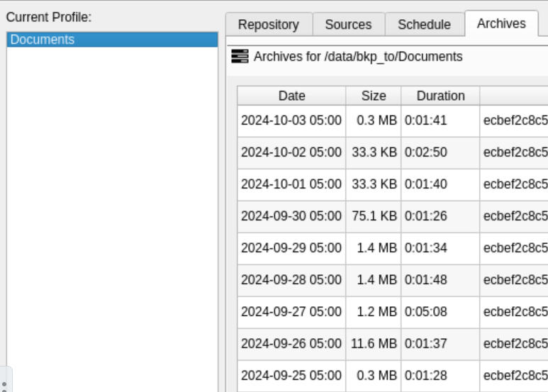
Task: Sort archives by Date column header
Action: pyautogui.click(x=291, y=96)
